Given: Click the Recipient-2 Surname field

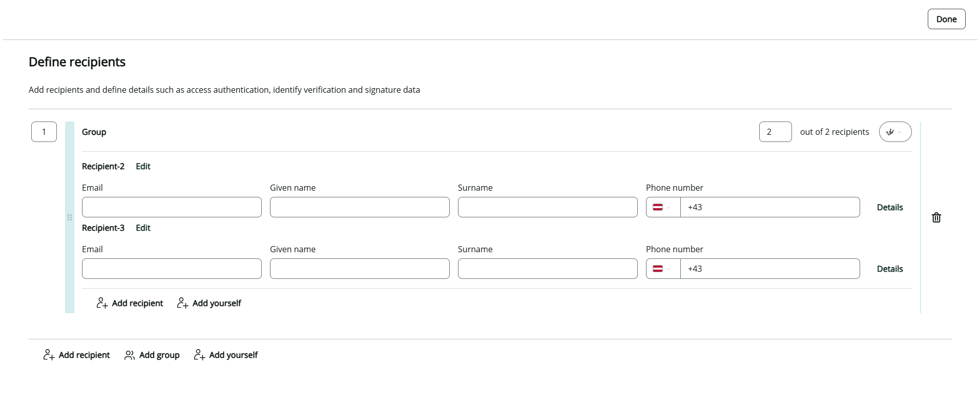Looking at the screenshot, I should (547, 207).
